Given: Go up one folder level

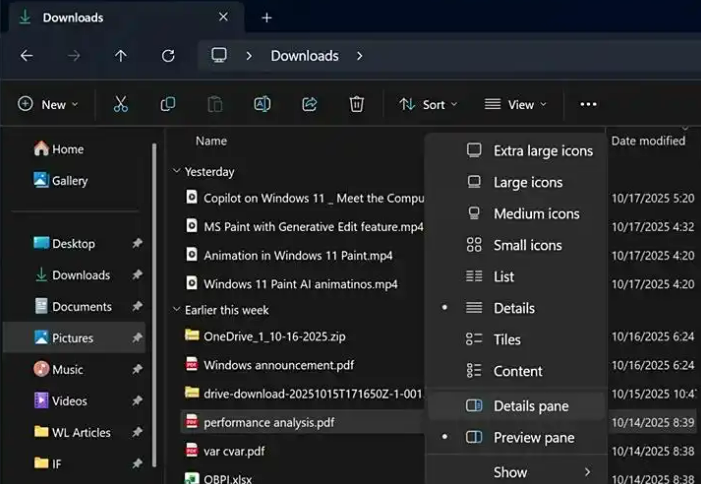Looking at the screenshot, I should pyautogui.click(x=121, y=56).
